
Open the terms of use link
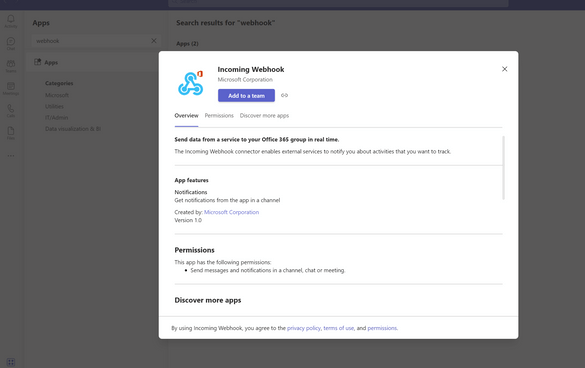(x=338, y=328)
